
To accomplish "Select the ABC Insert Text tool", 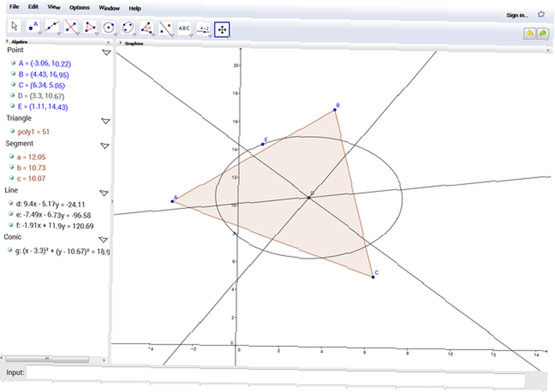I will (x=184, y=28).
